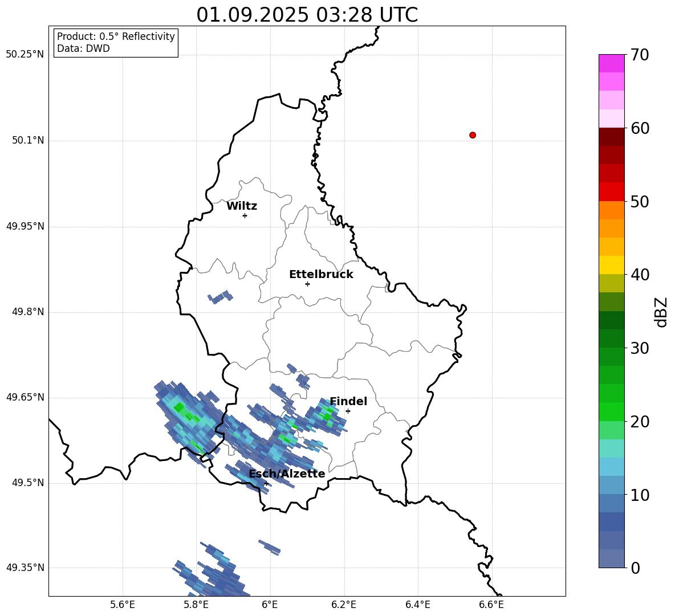Click the Wiltz station cross marker
This screenshot has width=675, height=616.
point(245,215)
